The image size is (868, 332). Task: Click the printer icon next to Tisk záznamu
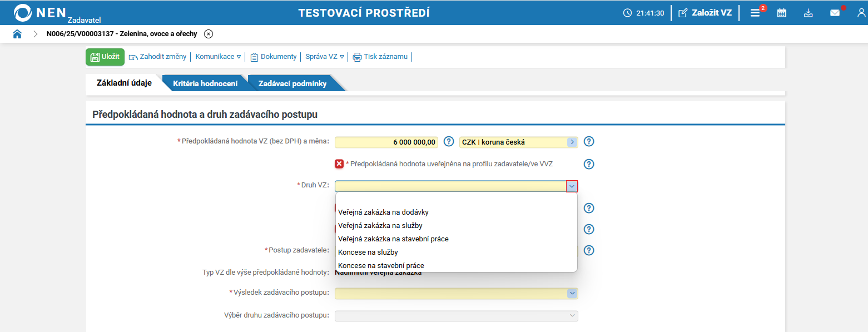(x=356, y=56)
